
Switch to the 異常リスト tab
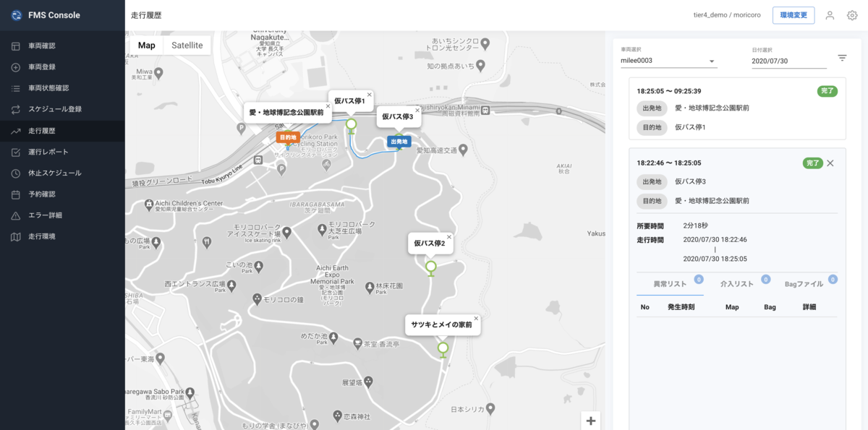[x=670, y=284]
